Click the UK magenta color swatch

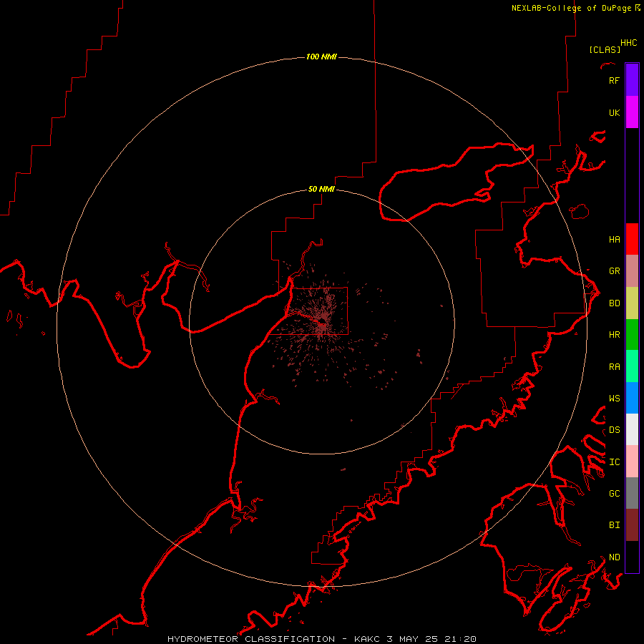(x=632, y=112)
